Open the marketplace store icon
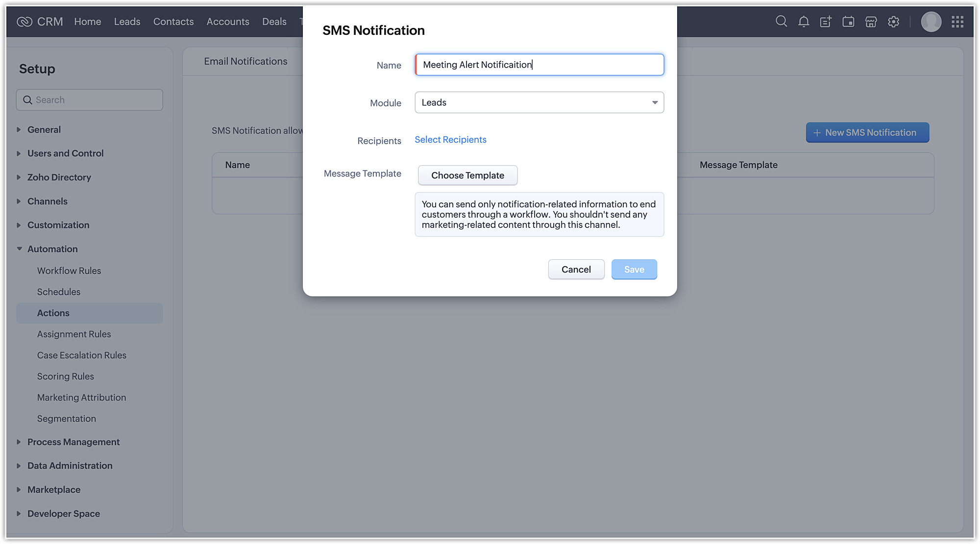Viewport: 980px width, 544px height. (x=871, y=22)
